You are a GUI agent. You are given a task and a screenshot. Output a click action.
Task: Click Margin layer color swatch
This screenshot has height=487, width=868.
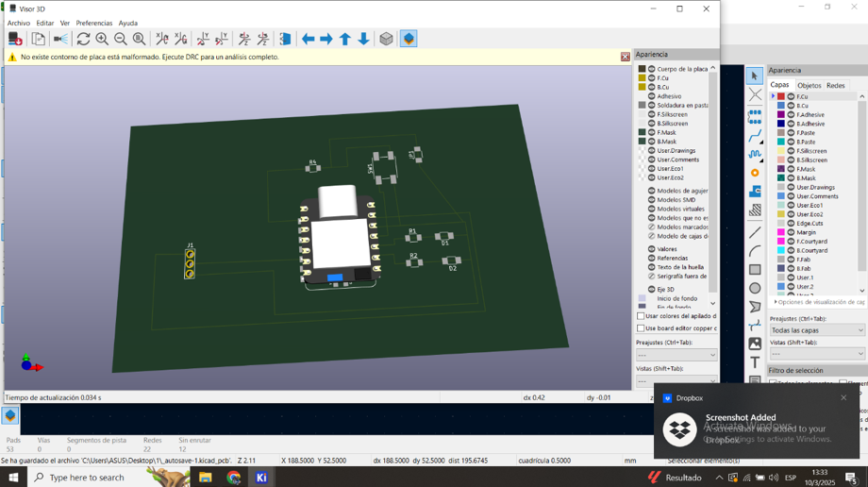point(781,232)
